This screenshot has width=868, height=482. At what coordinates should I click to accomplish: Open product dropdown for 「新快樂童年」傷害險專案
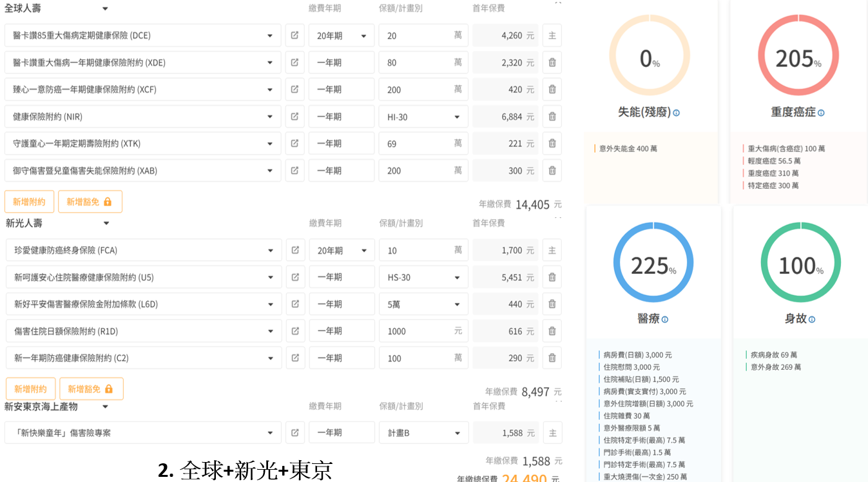click(x=143, y=433)
